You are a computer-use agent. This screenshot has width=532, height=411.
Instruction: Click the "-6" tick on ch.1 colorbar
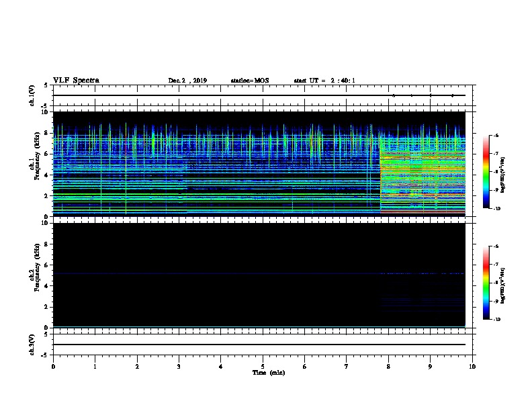496,136
